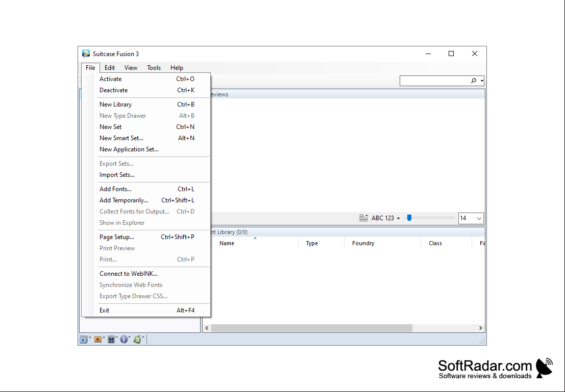Click the green font tag icon
This screenshot has height=392, width=565.
pyautogui.click(x=138, y=339)
